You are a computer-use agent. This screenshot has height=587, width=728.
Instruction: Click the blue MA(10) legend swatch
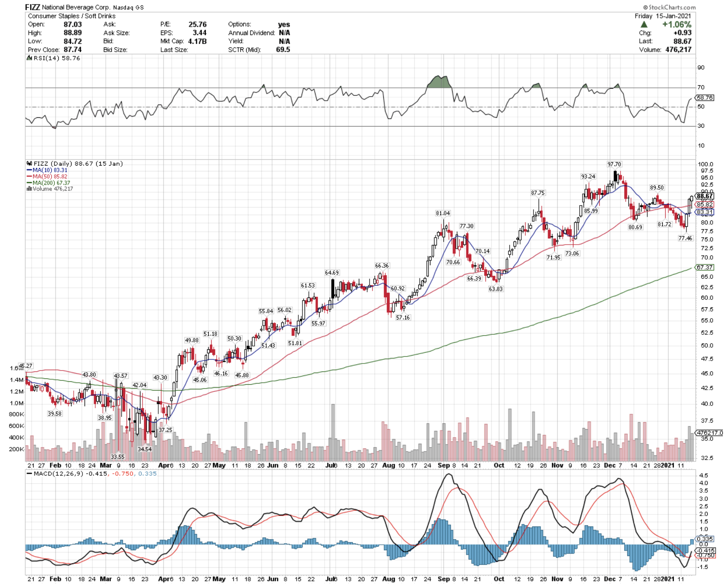coord(29,170)
